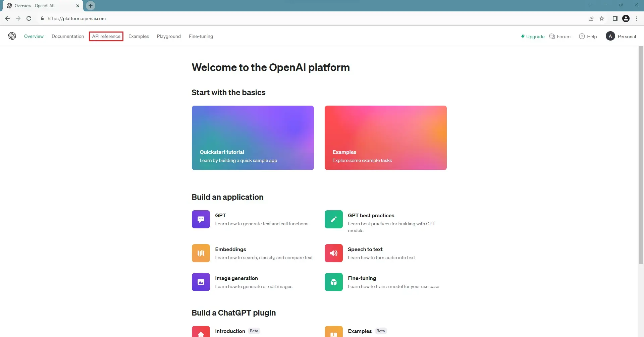The width and height of the screenshot is (644, 337).
Task: Open the browser three-dot menu
Action: point(637,19)
